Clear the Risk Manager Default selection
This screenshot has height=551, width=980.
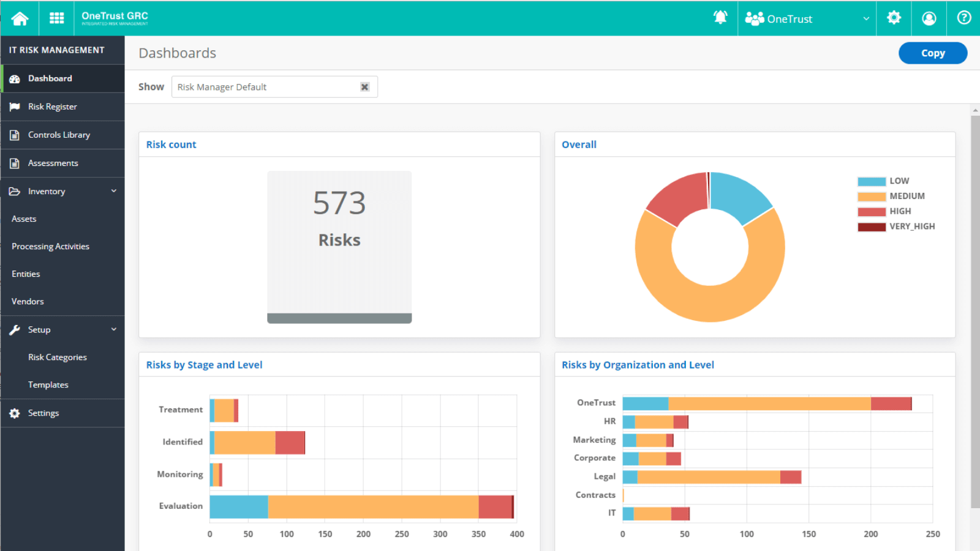pyautogui.click(x=364, y=87)
